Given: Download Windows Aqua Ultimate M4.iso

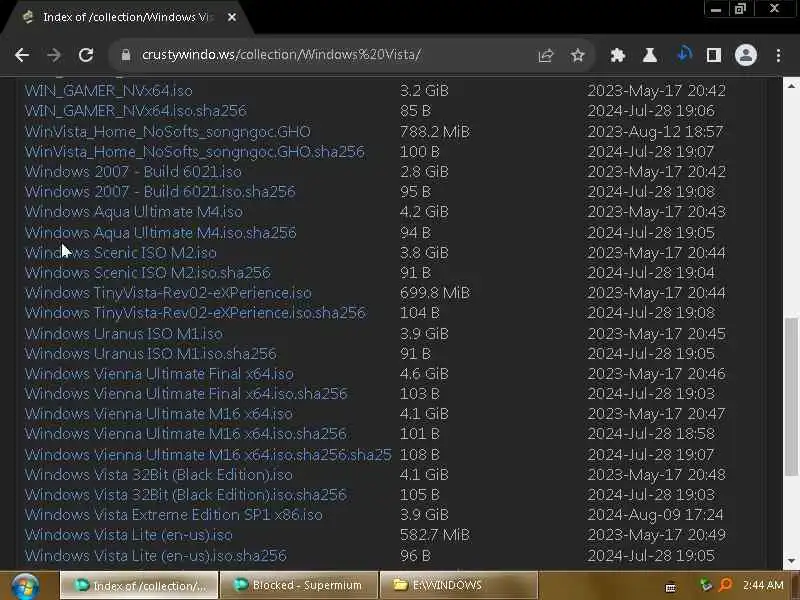Looking at the screenshot, I should [134, 212].
